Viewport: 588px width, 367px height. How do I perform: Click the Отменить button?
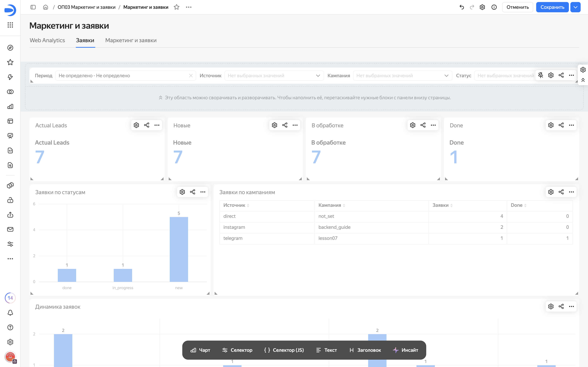518,7
